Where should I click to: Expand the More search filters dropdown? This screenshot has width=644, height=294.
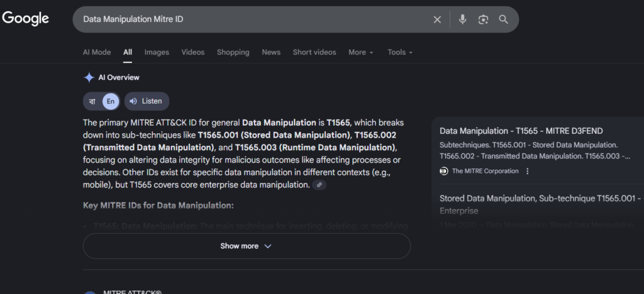(x=361, y=52)
